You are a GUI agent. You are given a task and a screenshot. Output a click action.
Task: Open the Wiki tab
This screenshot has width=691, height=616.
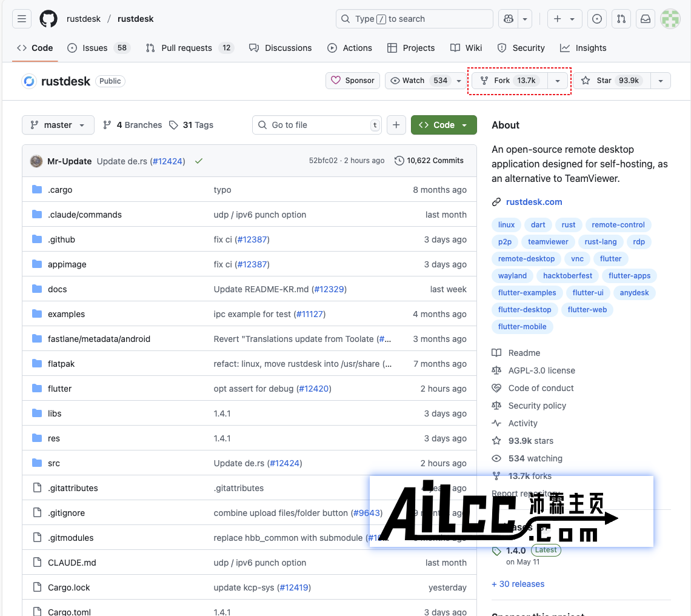tap(466, 48)
